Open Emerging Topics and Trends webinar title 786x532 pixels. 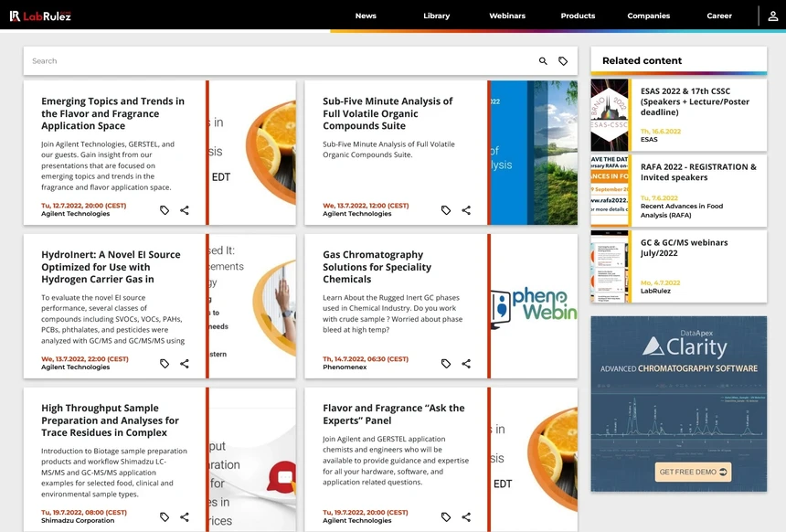pyautogui.click(x=112, y=113)
